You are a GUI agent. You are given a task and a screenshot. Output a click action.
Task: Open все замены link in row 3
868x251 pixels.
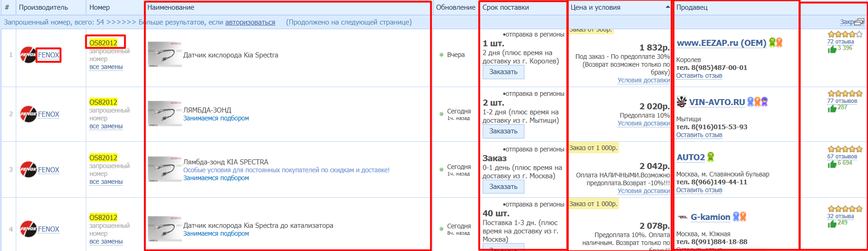point(106,182)
